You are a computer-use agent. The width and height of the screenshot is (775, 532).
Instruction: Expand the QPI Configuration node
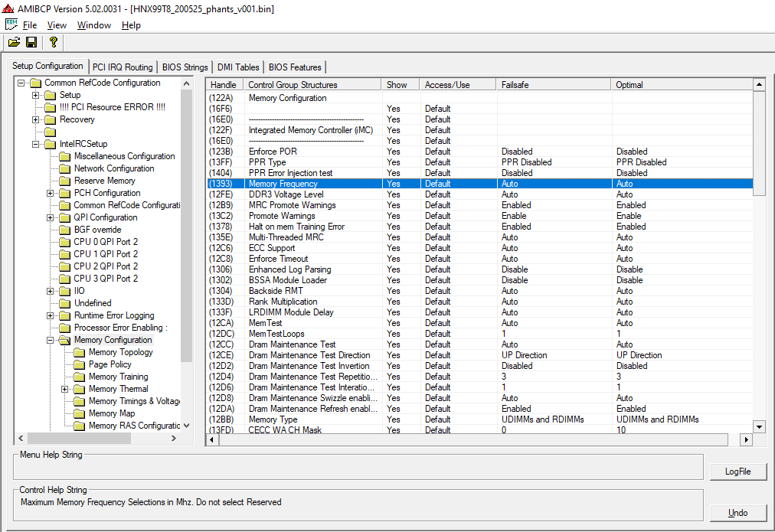[50, 218]
